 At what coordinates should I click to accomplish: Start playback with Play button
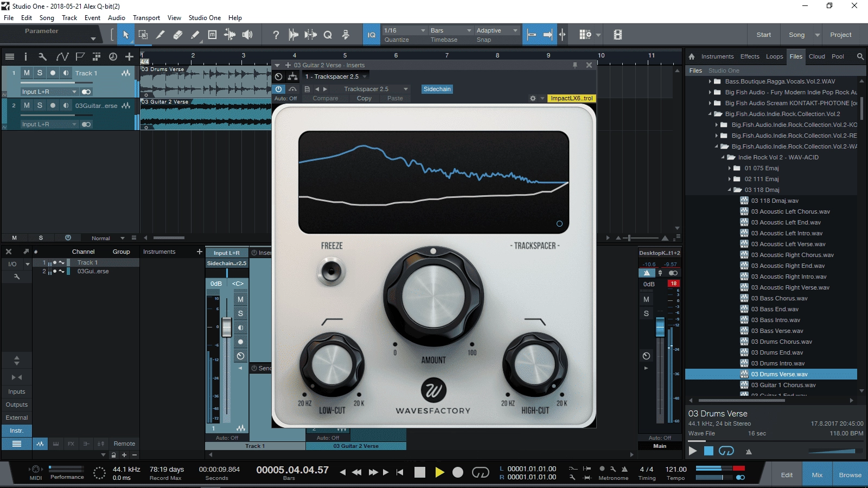(439, 472)
